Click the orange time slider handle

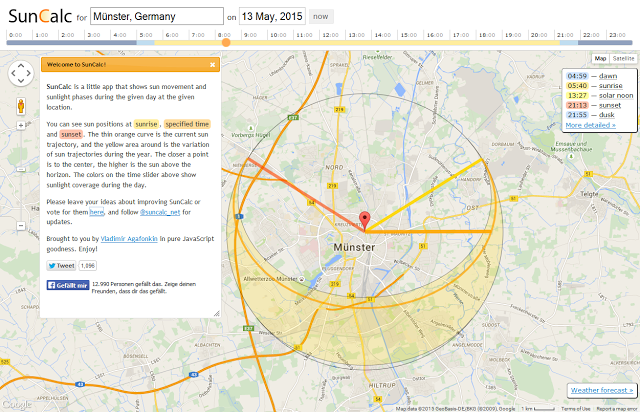(226, 42)
